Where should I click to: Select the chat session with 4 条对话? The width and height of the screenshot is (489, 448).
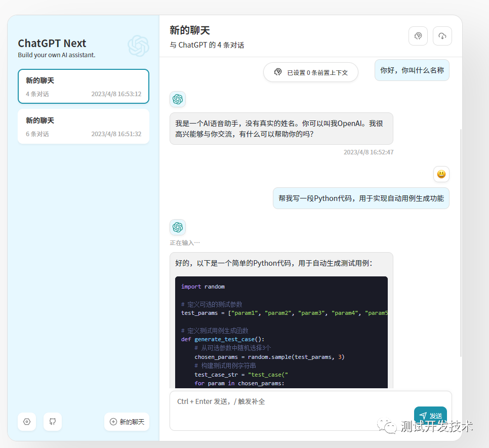83,86
